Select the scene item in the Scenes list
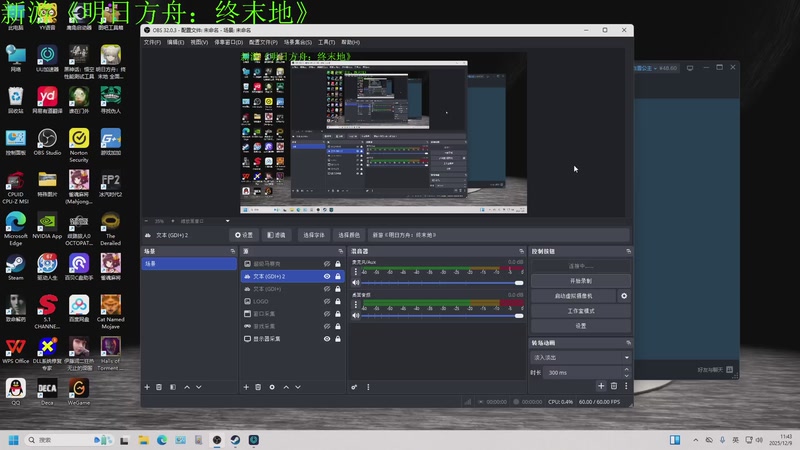The image size is (800, 450). (189, 264)
